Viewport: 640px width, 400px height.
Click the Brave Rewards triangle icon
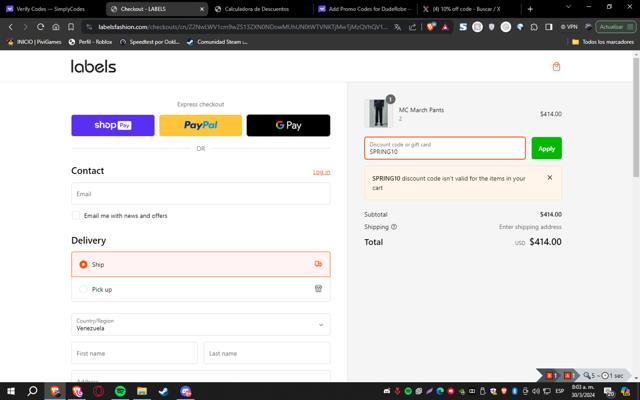pos(445,27)
